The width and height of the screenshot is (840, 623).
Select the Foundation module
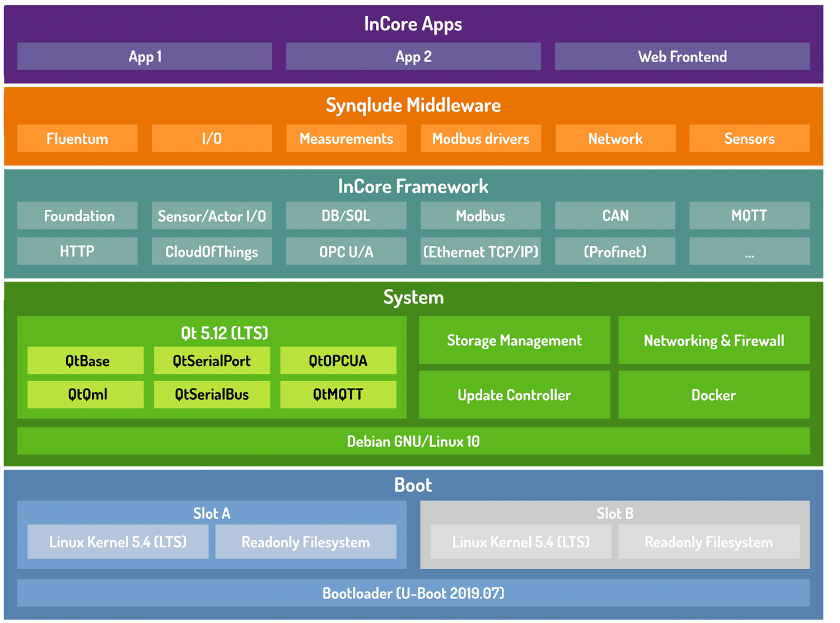coord(77,216)
